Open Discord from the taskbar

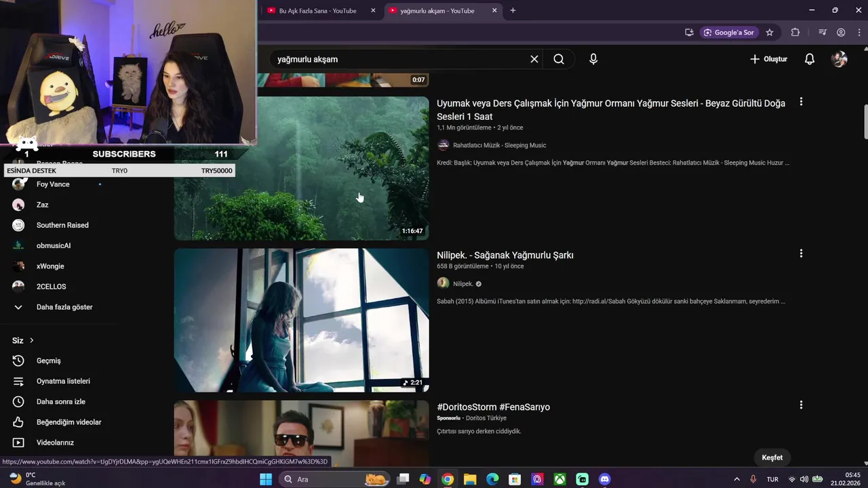pyautogui.click(x=605, y=479)
